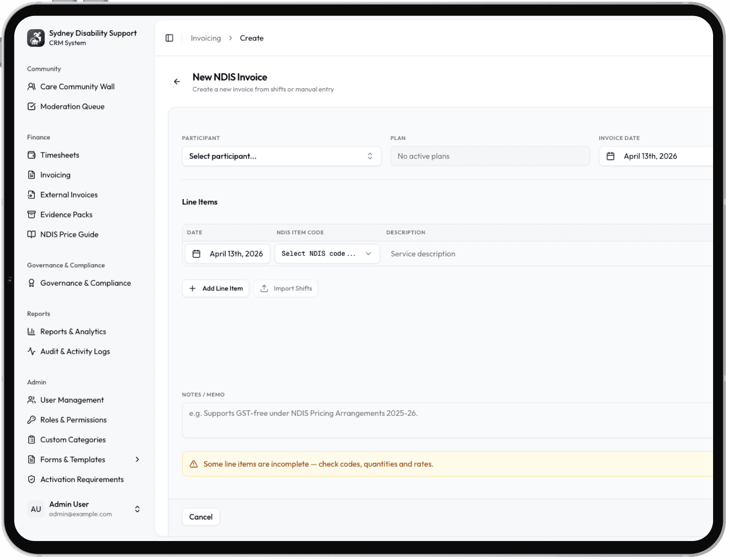
Task: Open Timesheets in the Finance menu
Action: pos(60,155)
